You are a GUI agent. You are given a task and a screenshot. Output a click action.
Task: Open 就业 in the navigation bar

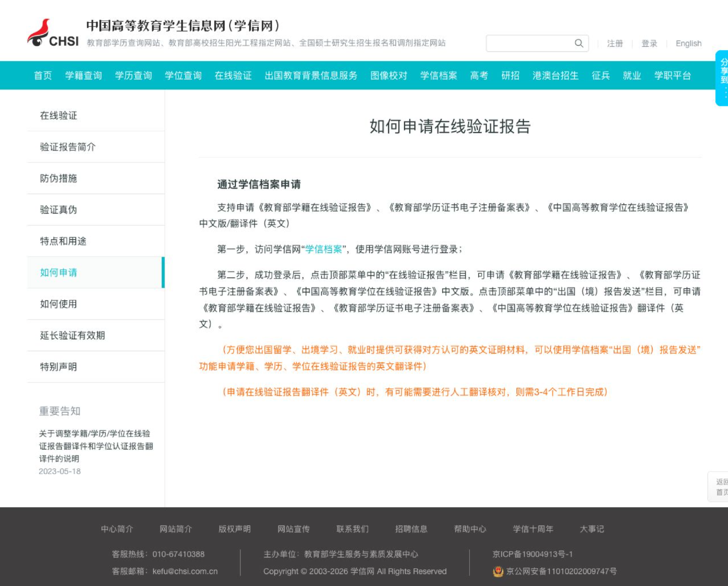632,75
